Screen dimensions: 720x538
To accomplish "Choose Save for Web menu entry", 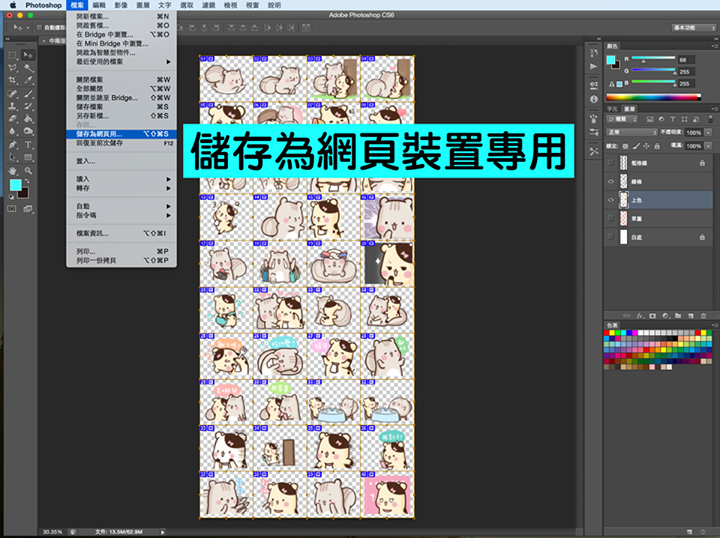I will tap(121, 134).
